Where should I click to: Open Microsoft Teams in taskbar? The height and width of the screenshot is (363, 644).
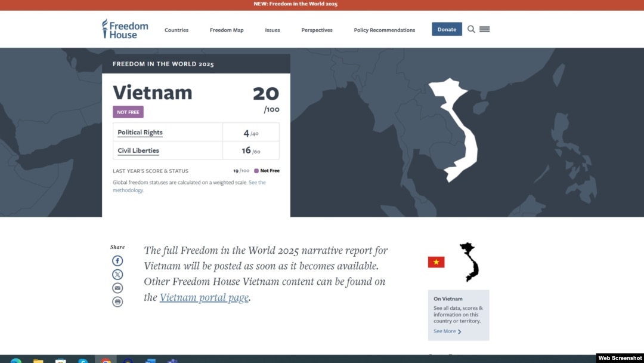pos(172,361)
